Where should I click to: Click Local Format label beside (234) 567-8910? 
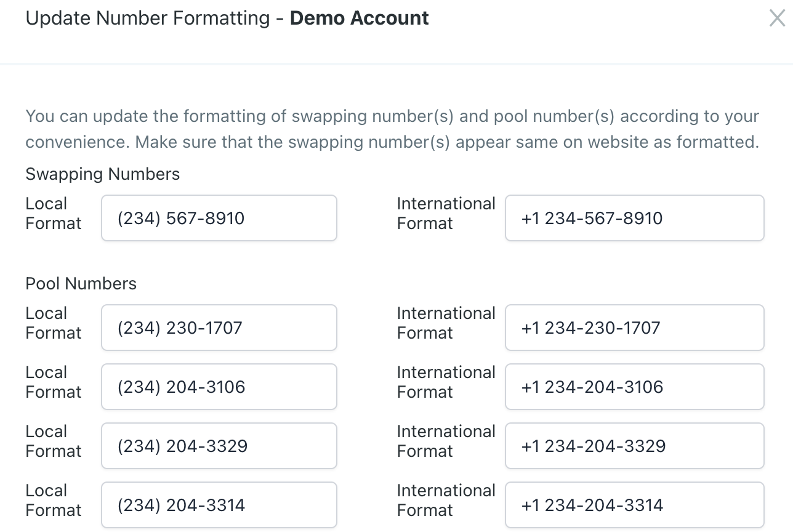pyautogui.click(x=53, y=214)
